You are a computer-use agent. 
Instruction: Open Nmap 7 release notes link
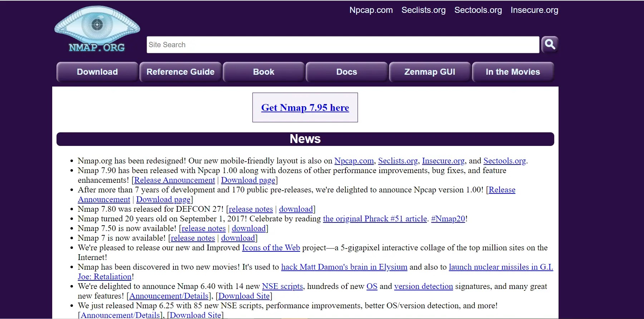coord(193,238)
